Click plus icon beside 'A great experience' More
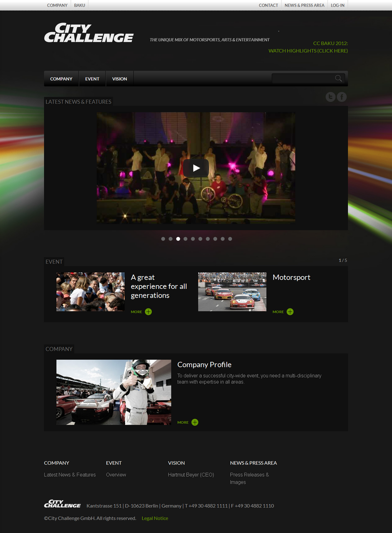This screenshot has height=533, width=392. pyautogui.click(x=148, y=312)
